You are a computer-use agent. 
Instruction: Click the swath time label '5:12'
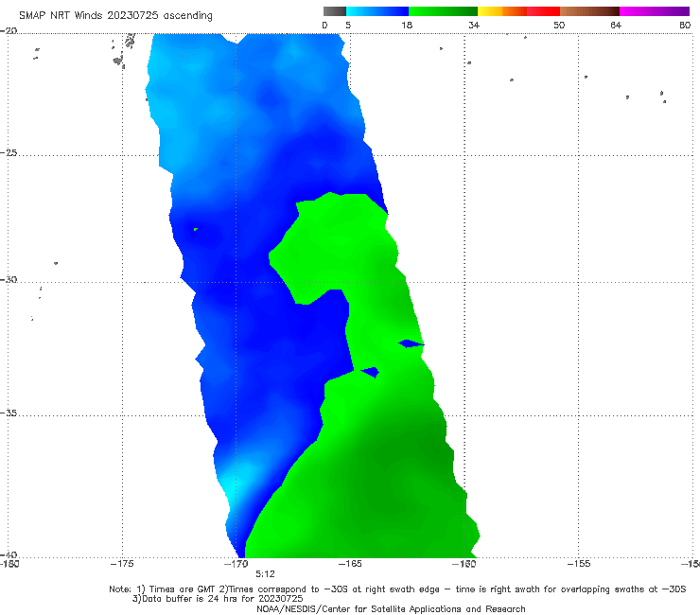pos(265,574)
